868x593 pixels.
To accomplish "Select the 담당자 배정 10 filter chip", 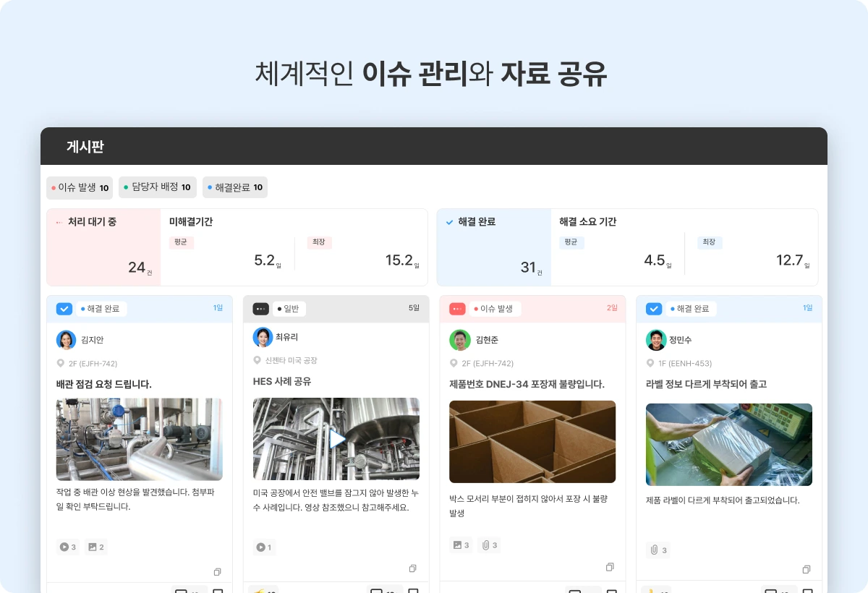I will (157, 187).
